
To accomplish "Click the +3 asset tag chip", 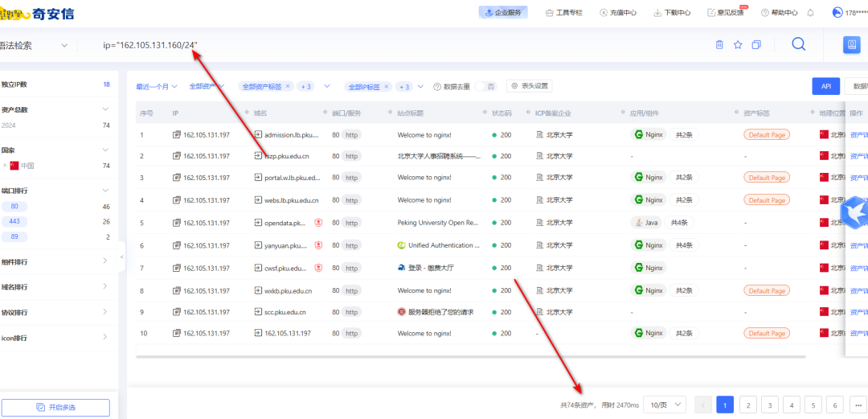I will 305,87.
